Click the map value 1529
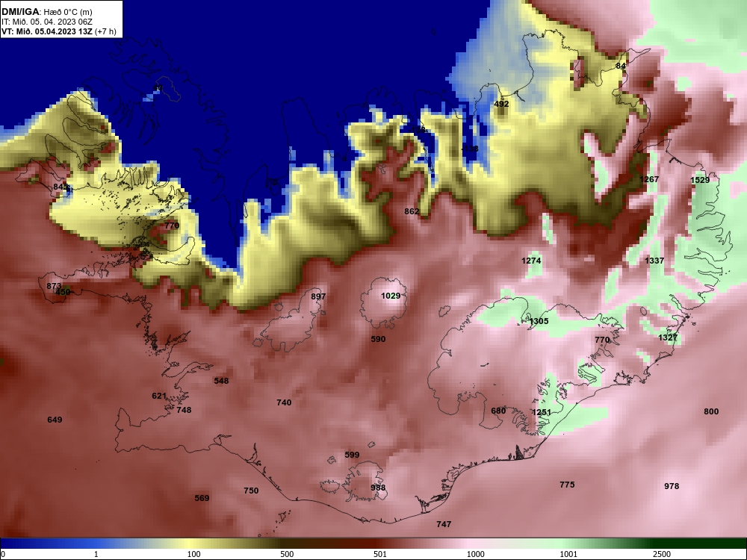 pos(700,180)
